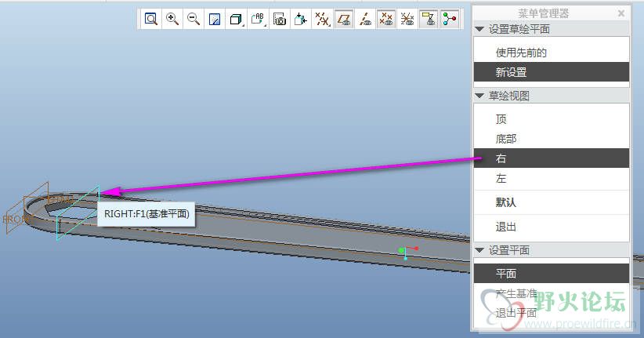This screenshot has width=644, height=338.
Task: Open the view manager camera icon
Action: pos(280,19)
